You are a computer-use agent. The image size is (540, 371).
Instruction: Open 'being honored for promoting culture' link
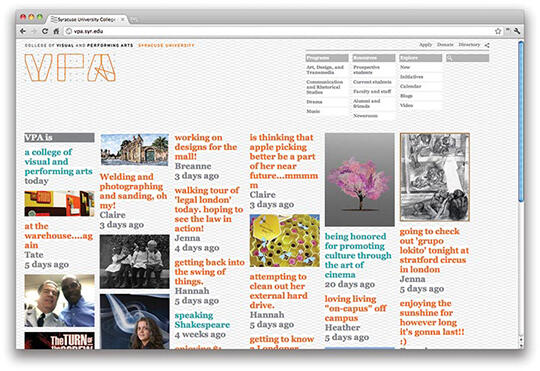358,256
